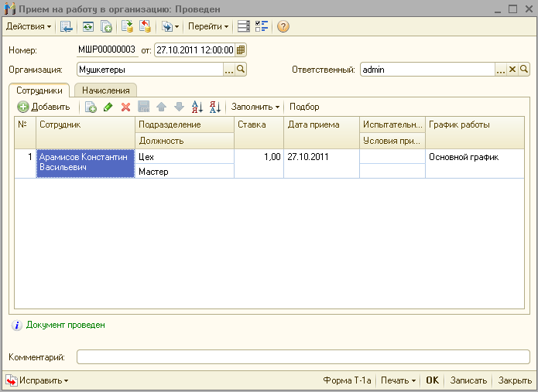Viewport: 538px width, 392px height.
Task: Click the Цех department cell
Action: 184,157
